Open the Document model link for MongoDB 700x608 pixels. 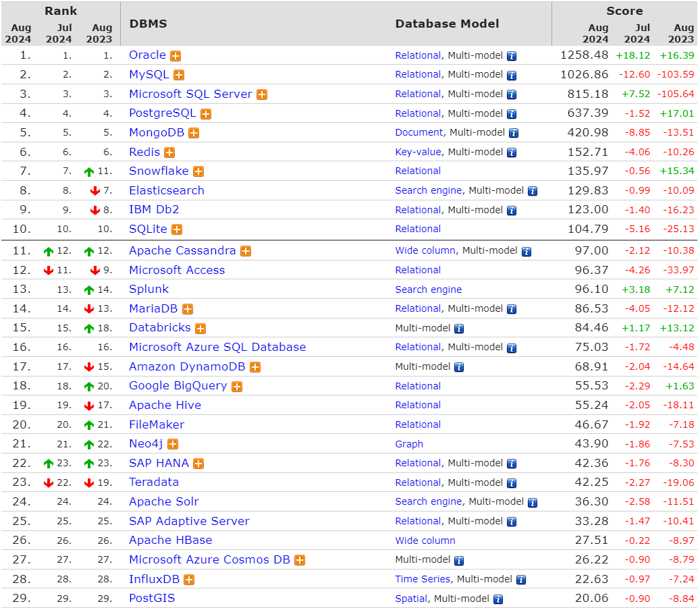[419, 132]
